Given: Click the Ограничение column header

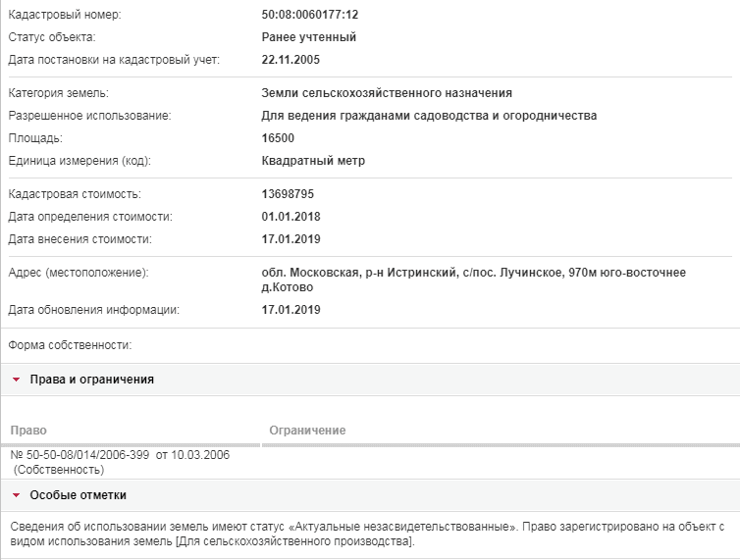Looking at the screenshot, I should 307,431.
